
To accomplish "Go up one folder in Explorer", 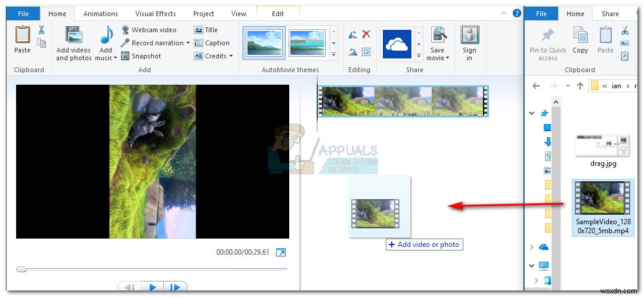I will (x=580, y=86).
